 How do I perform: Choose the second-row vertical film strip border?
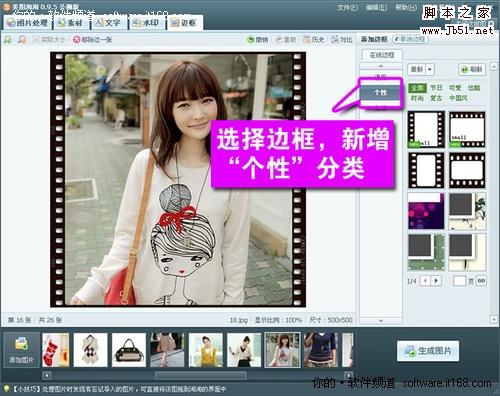[426, 170]
